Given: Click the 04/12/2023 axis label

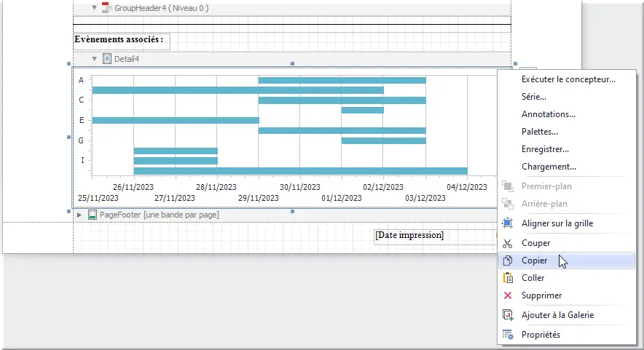Looking at the screenshot, I should click(467, 187).
